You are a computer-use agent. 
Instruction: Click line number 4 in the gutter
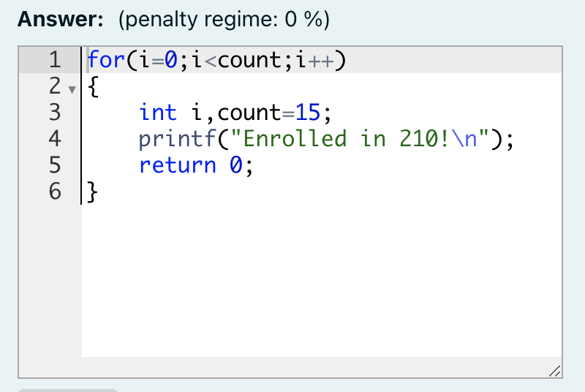coord(55,139)
